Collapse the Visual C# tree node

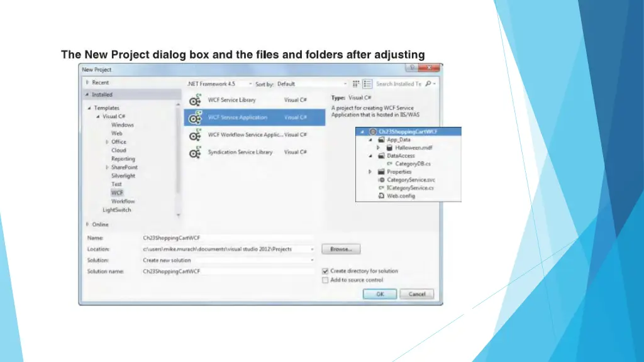(x=97, y=117)
